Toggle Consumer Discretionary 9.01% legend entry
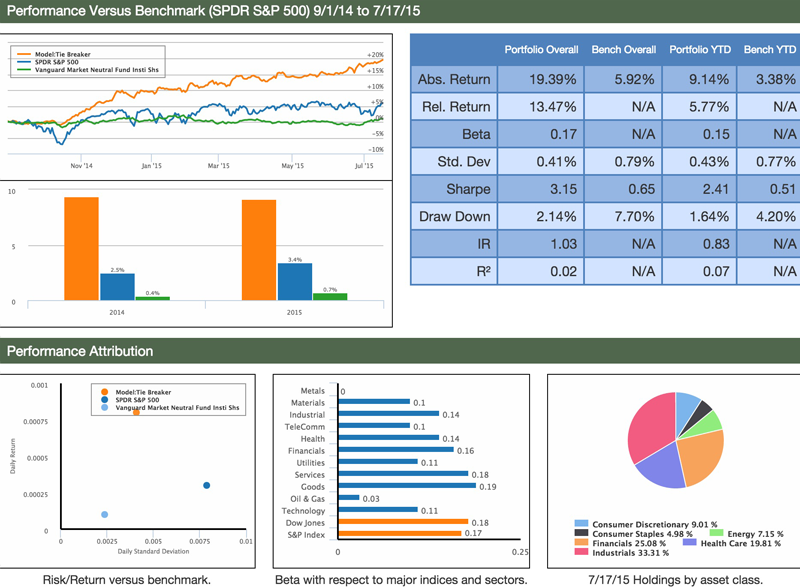This screenshot has width=800, height=587. pyautogui.click(x=639, y=523)
